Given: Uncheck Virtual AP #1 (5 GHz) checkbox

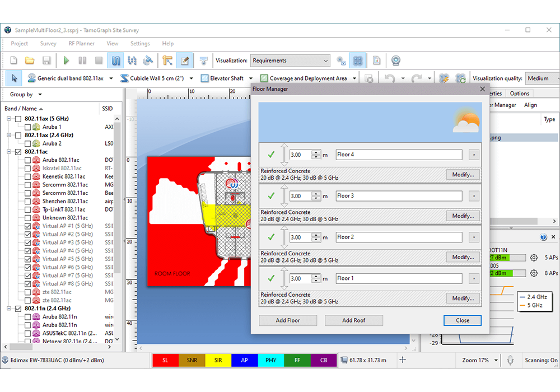Looking at the screenshot, I should coord(27,226).
